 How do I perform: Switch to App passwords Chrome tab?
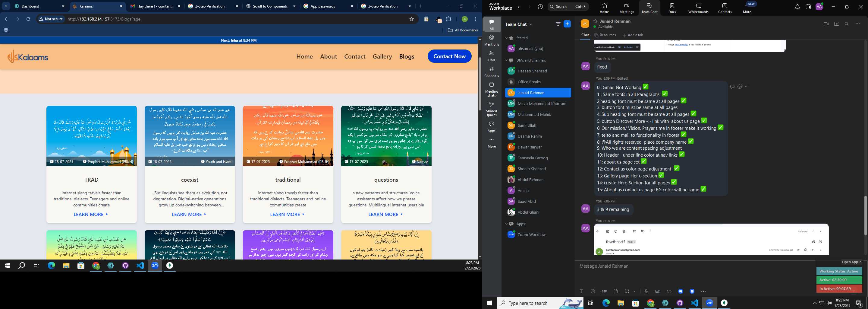point(328,6)
